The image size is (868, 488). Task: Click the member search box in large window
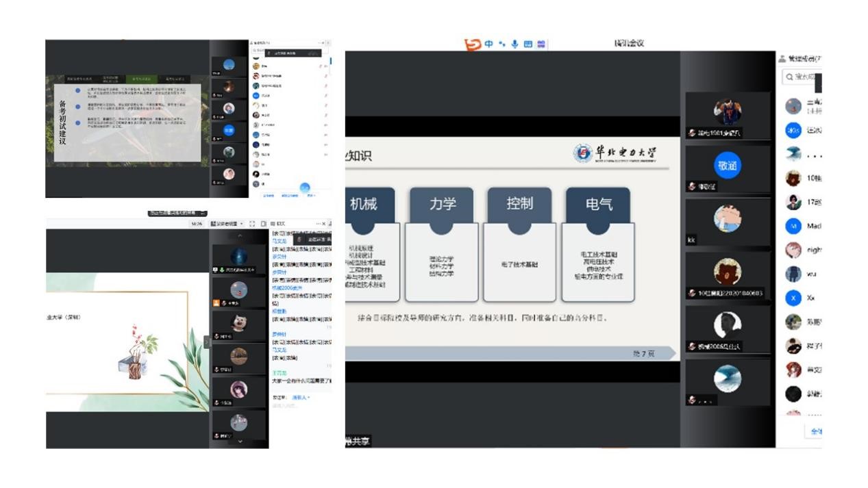[x=803, y=77]
